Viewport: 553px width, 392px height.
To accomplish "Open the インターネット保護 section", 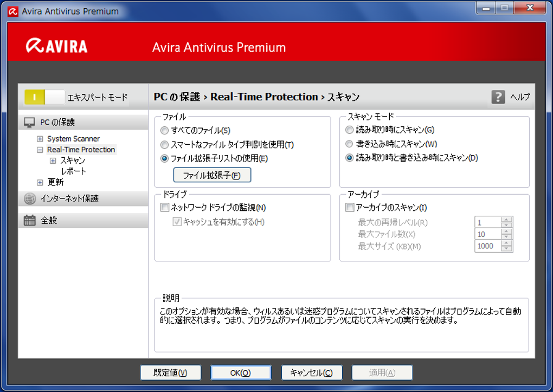I will tap(83, 198).
